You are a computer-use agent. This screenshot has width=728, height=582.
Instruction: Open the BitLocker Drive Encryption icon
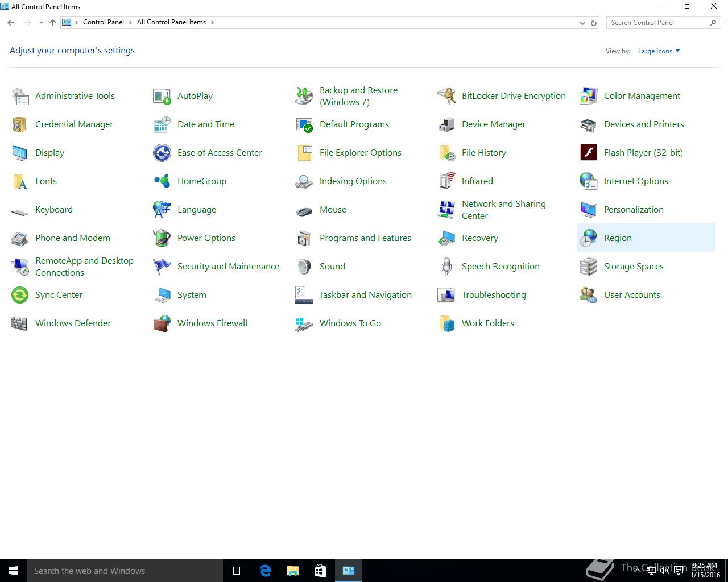446,96
